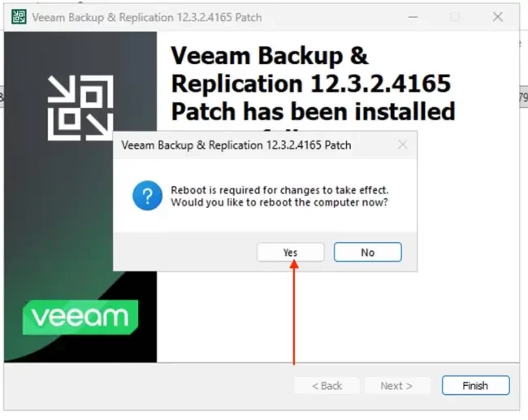Click the green veeam brand badge
Image resolution: width=528 pixels, height=420 pixels.
80,318
